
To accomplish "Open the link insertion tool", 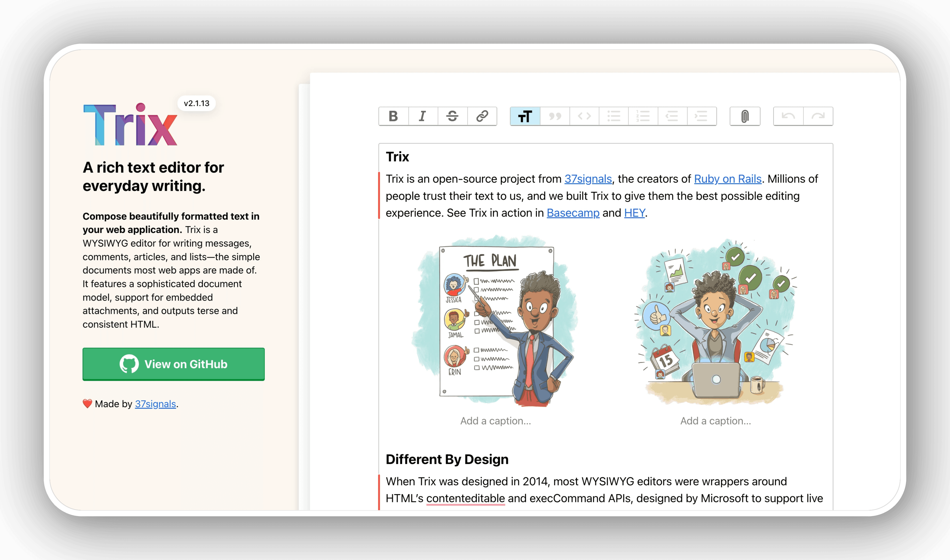I will 482,117.
